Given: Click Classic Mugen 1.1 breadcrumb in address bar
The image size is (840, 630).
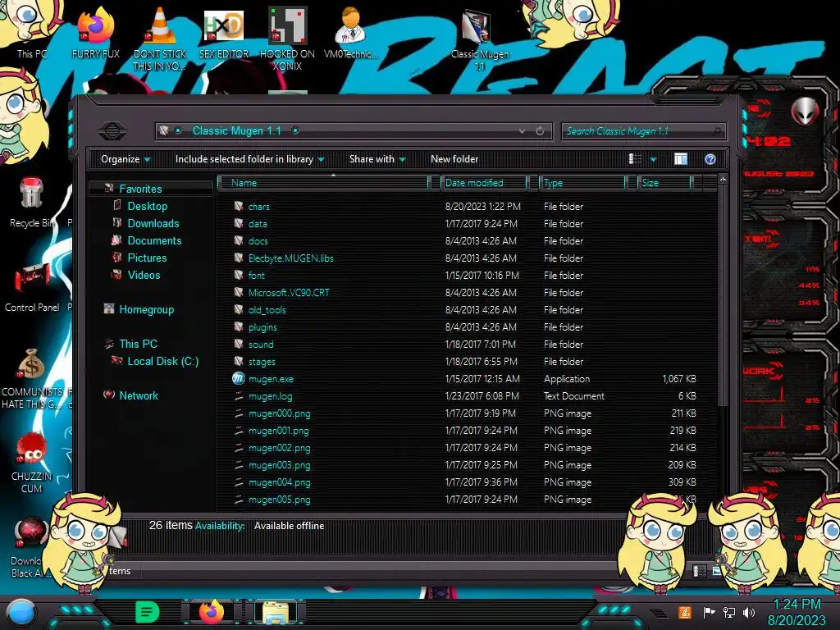Looking at the screenshot, I should click(236, 130).
